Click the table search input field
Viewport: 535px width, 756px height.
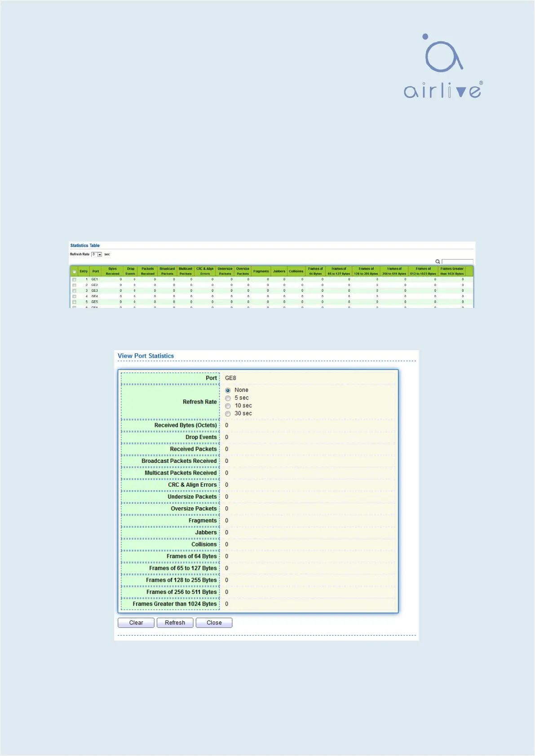pos(457,261)
